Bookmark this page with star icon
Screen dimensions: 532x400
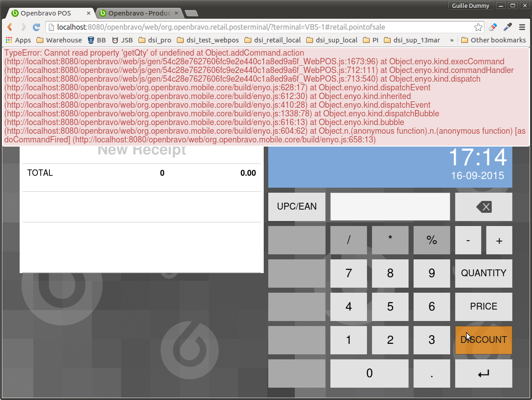(x=478, y=27)
